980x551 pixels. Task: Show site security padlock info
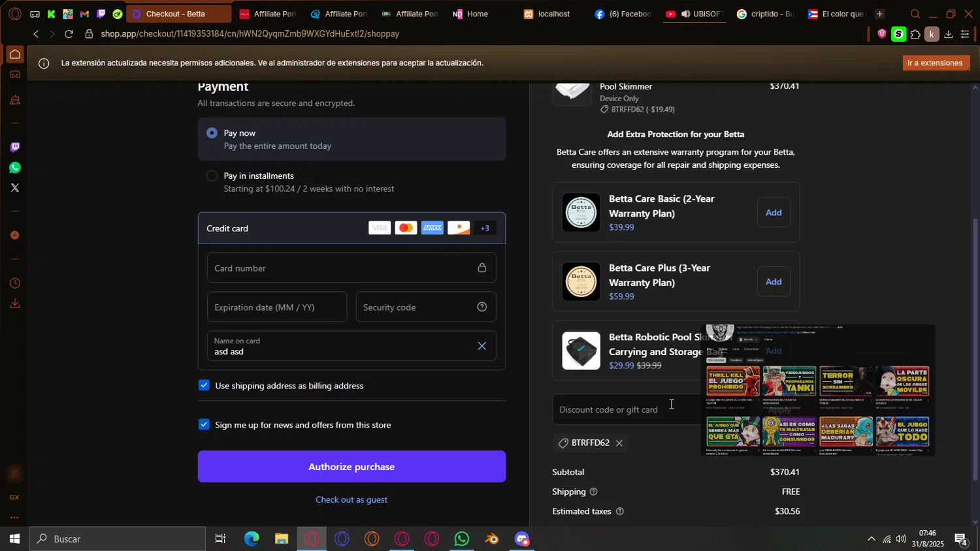[89, 34]
